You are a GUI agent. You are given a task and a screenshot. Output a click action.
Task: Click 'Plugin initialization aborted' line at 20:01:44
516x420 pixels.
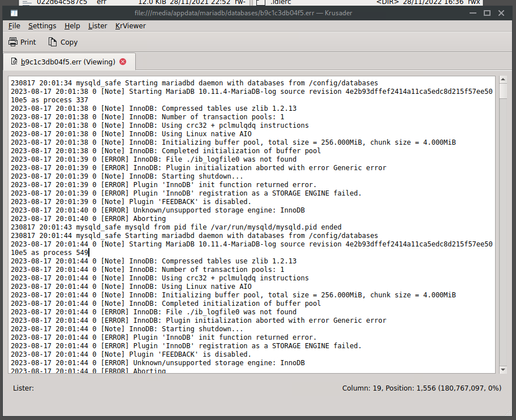click(199, 321)
